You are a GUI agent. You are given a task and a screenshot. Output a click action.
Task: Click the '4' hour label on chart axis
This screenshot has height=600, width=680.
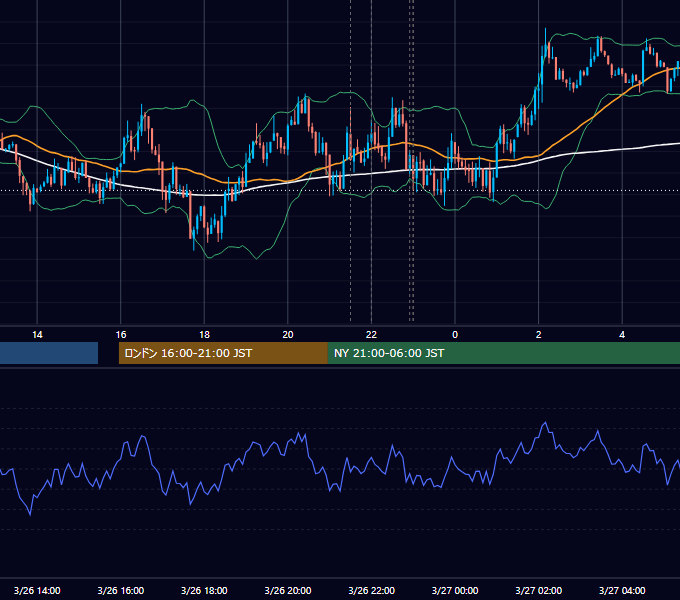[x=622, y=335]
